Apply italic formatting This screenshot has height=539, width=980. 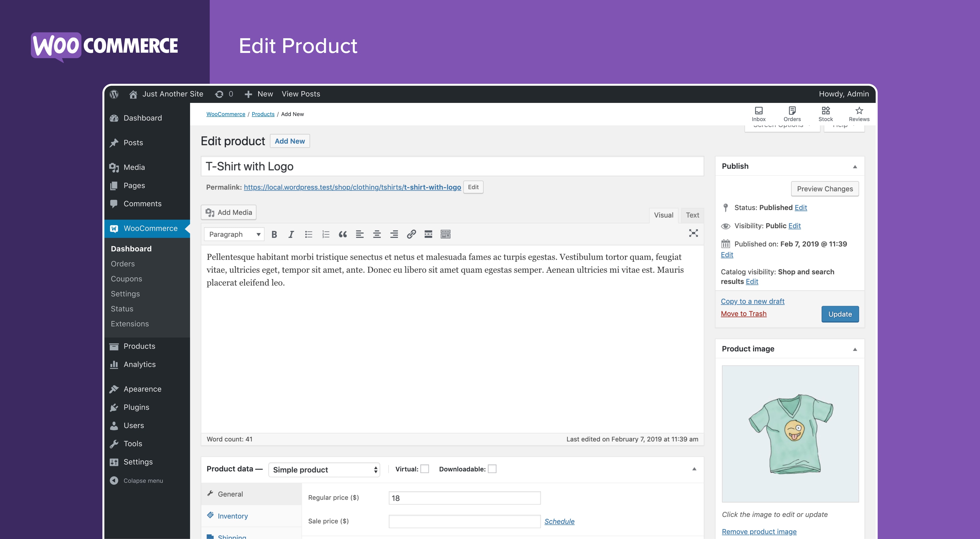(291, 234)
